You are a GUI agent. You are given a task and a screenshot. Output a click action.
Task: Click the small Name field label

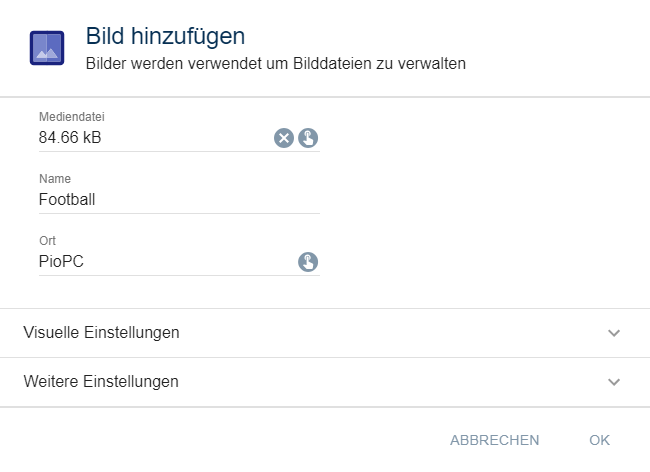pyautogui.click(x=55, y=179)
